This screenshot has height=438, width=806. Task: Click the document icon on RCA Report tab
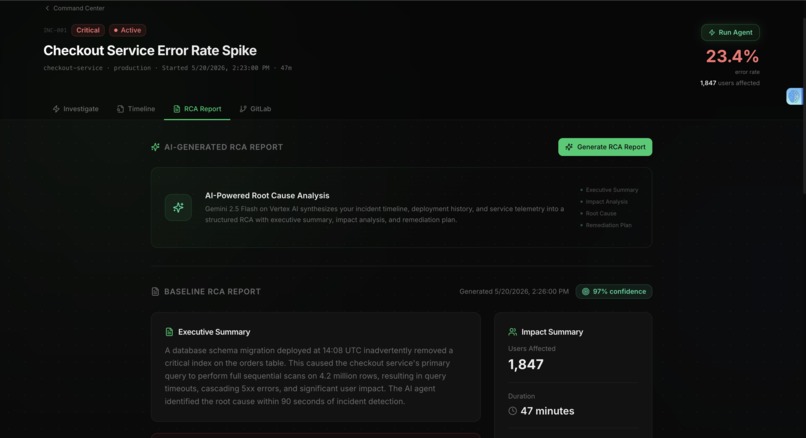(x=177, y=109)
